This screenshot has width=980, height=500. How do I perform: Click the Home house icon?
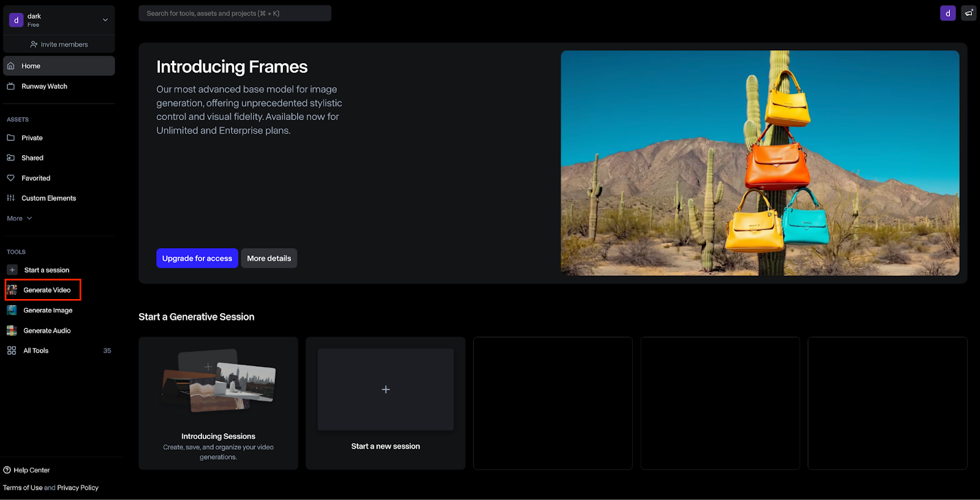pyautogui.click(x=10, y=66)
